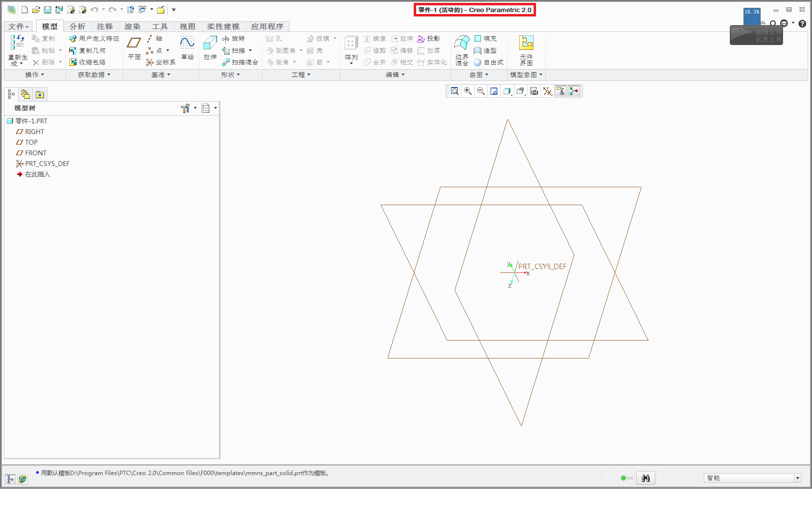This screenshot has height=508, width=812.
Task: Select PRT_CSYS_DEF in the model tree
Action: pyautogui.click(x=43, y=164)
